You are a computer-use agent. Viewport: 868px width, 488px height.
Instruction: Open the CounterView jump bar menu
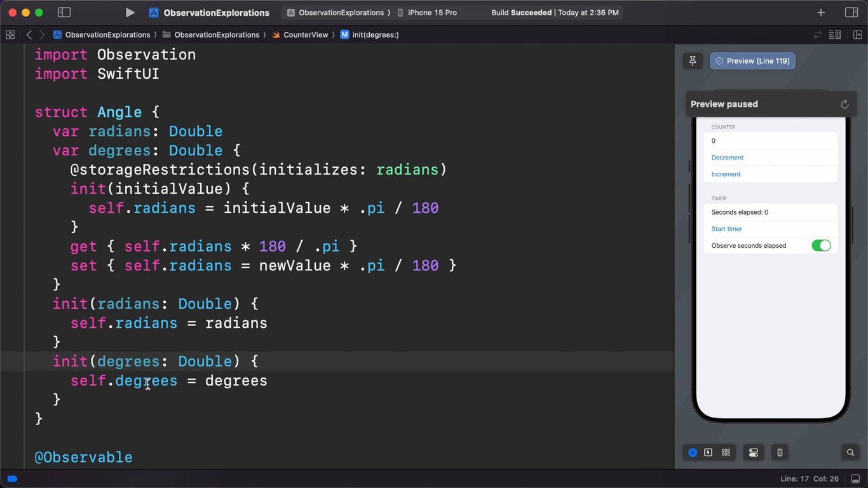coord(305,35)
